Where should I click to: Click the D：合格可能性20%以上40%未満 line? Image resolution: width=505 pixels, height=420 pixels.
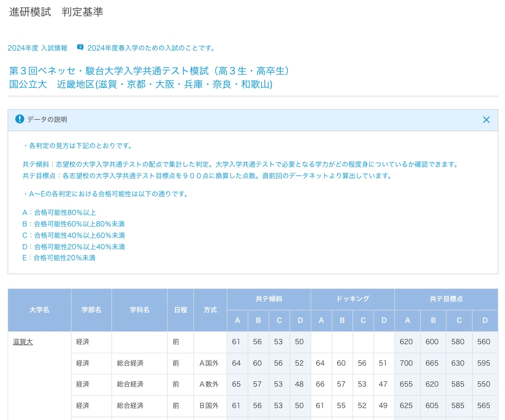73,247
